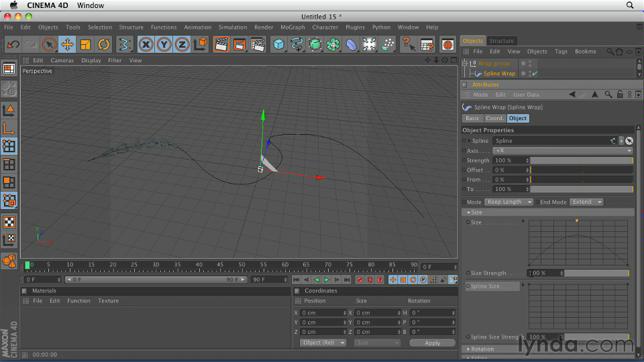Toggle Texture mode checker icon
This screenshot has width=644, height=362.
(x=9, y=222)
